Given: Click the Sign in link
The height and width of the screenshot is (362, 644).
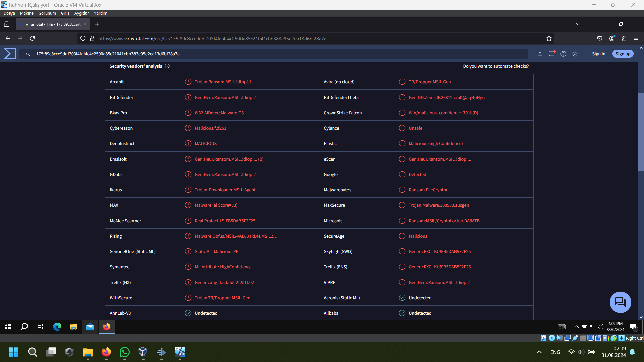Looking at the screenshot, I should [598, 54].
